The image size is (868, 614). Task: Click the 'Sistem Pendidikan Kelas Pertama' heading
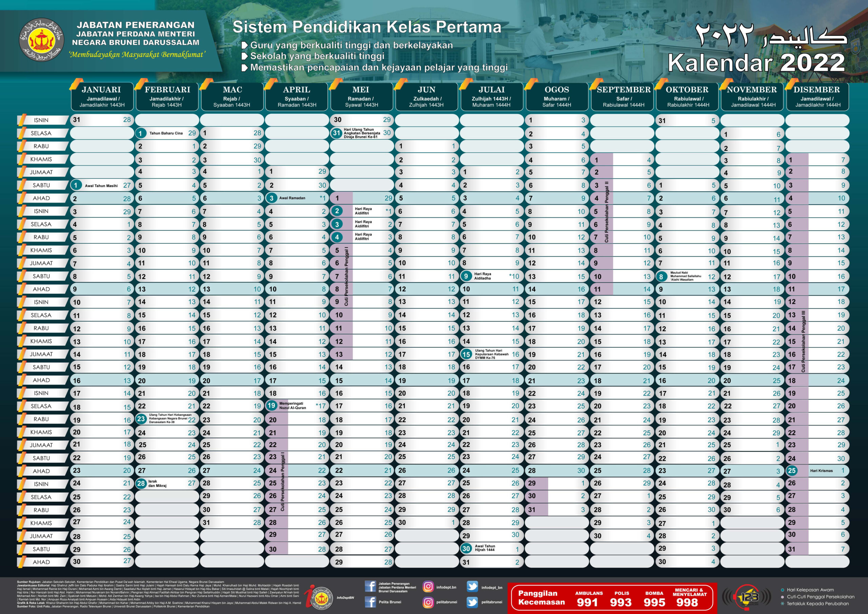click(x=367, y=27)
